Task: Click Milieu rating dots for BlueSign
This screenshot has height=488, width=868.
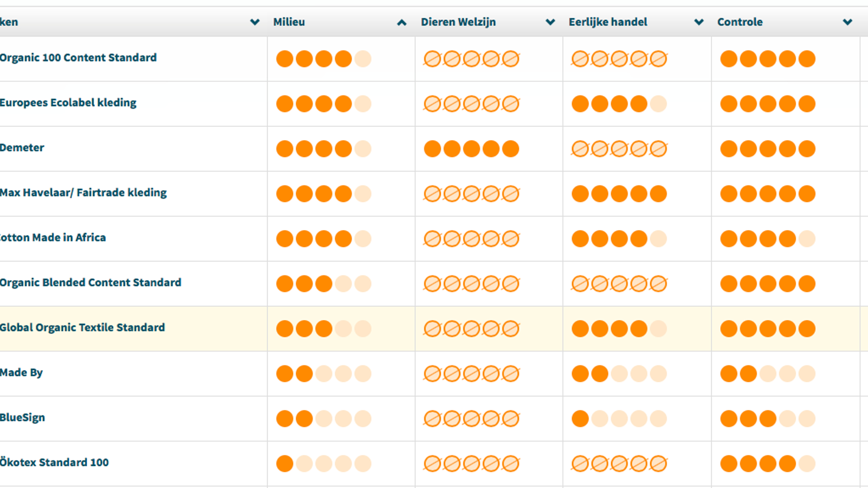Action: pos(324,418)
